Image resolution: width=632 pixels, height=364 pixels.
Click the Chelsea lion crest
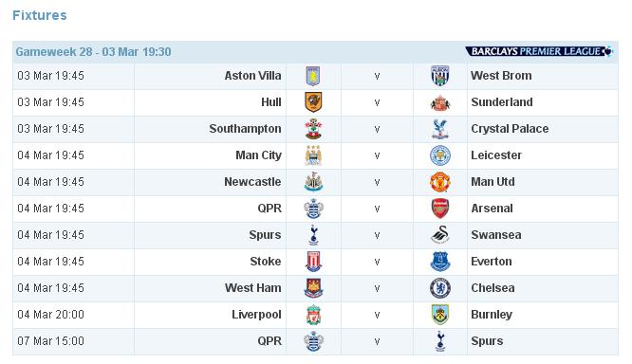point(439,288)
